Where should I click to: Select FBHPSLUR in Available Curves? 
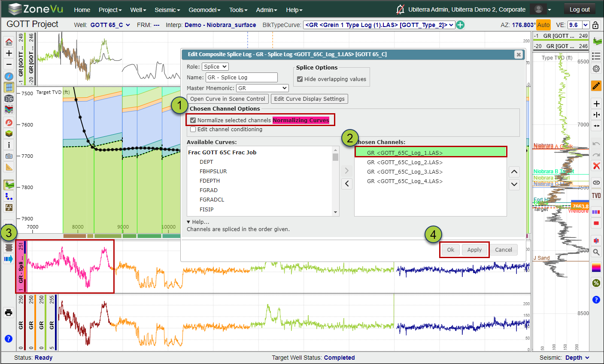213,171
